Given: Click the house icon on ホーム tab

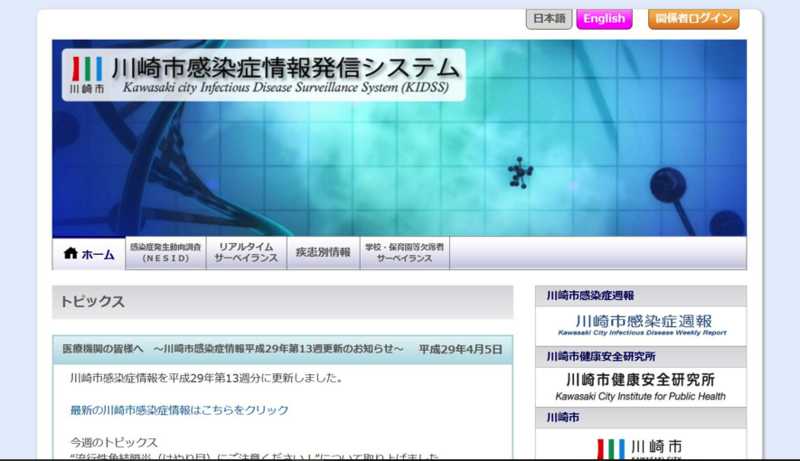Looking at the screenshot, I should [x=70, y=253].
